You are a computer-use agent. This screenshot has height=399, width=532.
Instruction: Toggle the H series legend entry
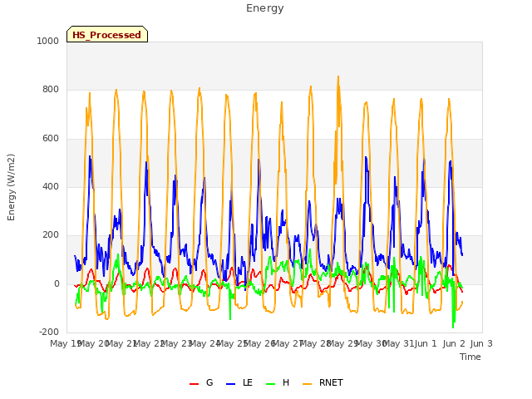click(x=278, y=382)
